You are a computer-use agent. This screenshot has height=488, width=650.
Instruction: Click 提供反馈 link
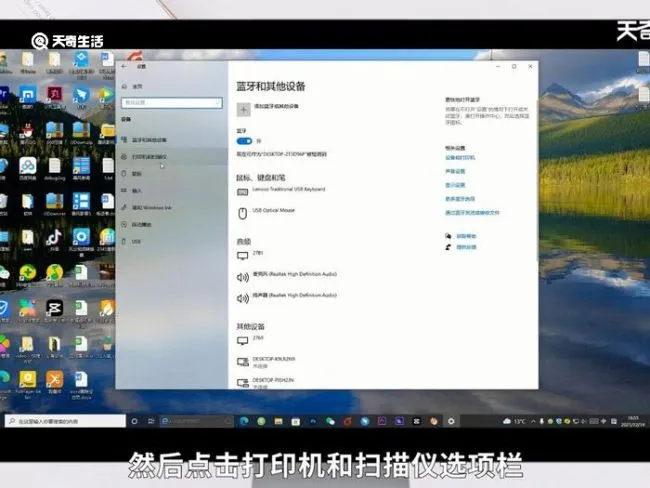point(466,247)
